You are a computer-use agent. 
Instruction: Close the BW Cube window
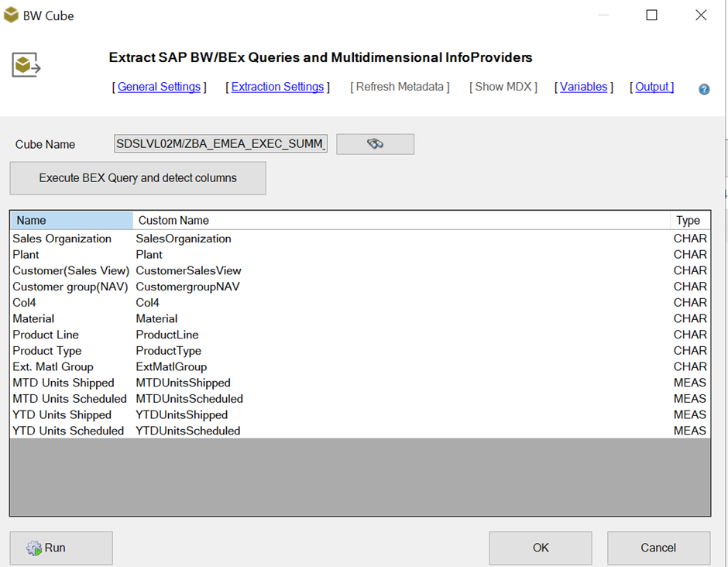click(701, 15)
